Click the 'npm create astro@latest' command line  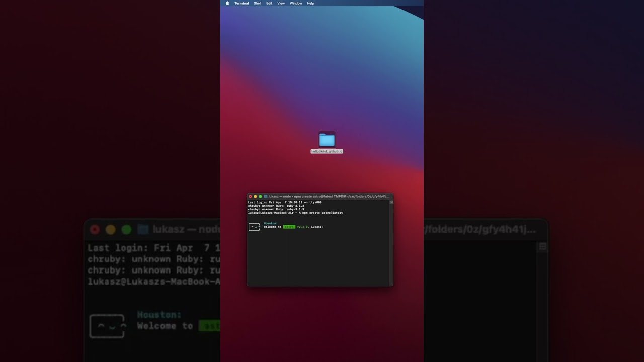coord(295,213)
